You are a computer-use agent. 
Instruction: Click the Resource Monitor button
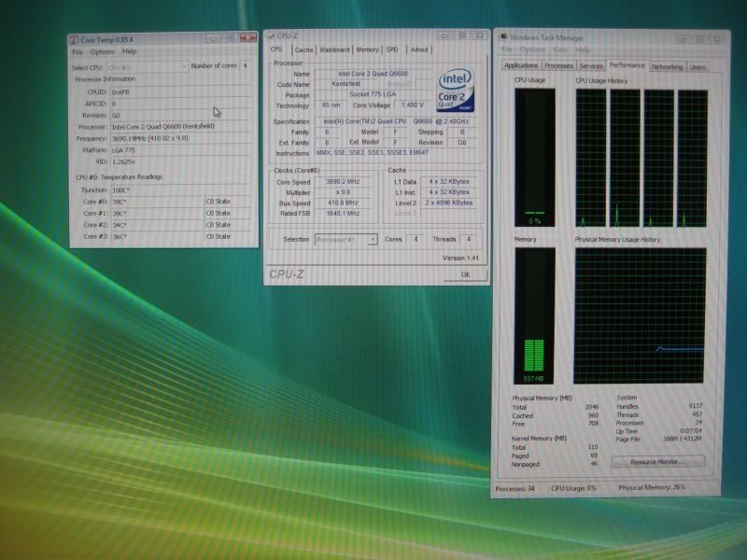pyautogui.click(x=657, y=461)
